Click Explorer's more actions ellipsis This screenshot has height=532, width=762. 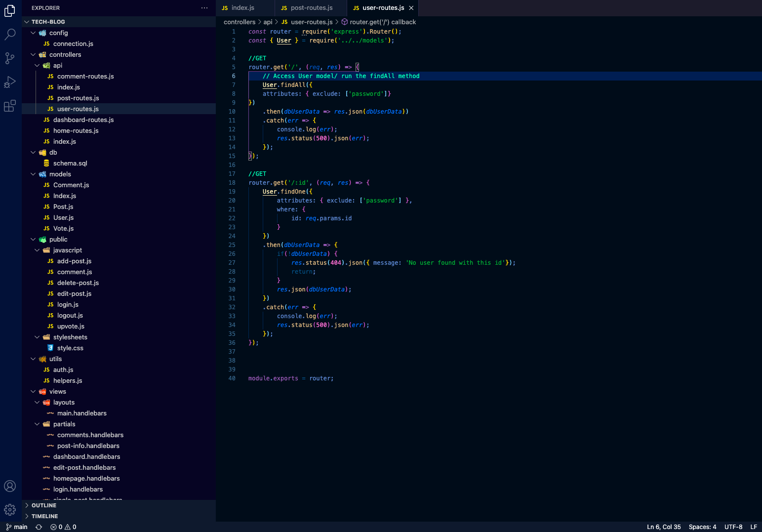click(x=204, y=8)
